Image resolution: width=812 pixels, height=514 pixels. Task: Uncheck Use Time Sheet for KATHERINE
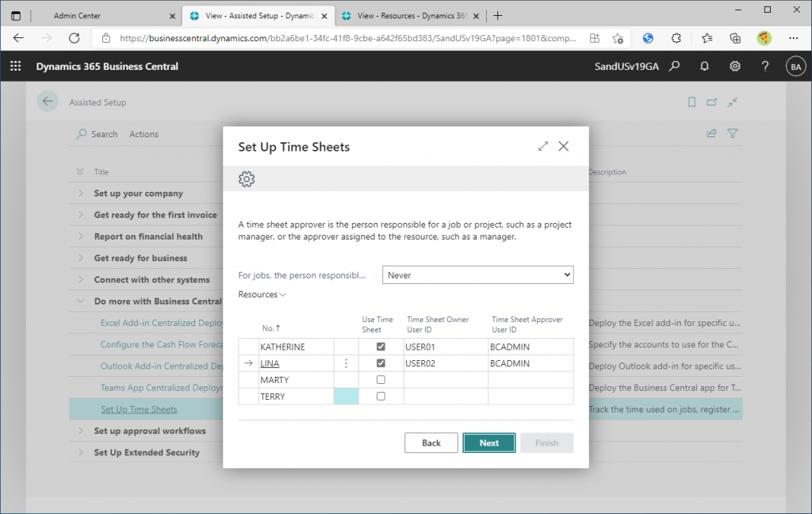(x=381, y=347)
